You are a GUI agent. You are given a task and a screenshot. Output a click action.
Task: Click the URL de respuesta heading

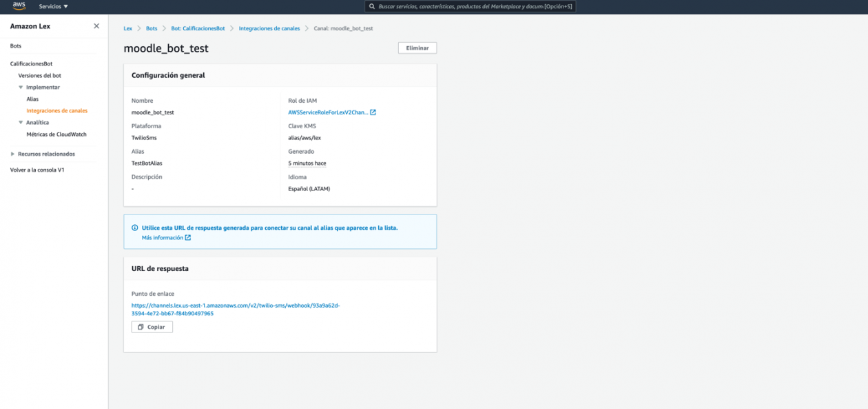pos(160,268)
